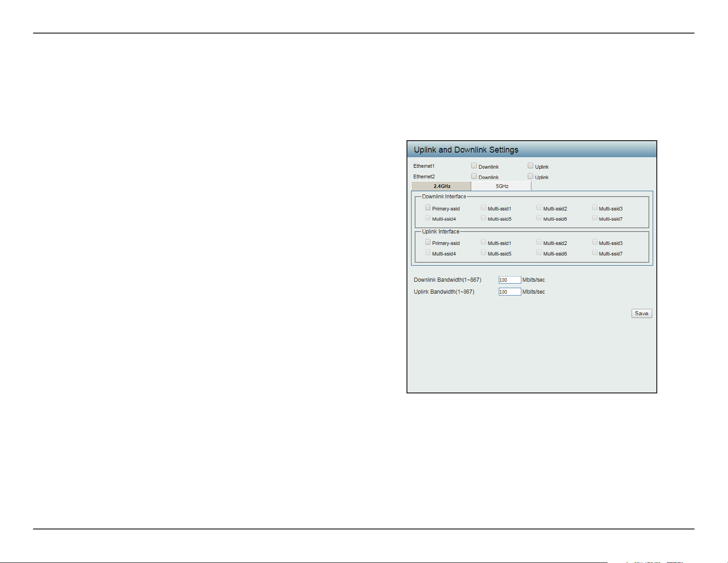Click the Uplink Bandwidth(1~867) label
Image resolution: width=728 pixels, height=563 pixels.
[x=444, y=292]
